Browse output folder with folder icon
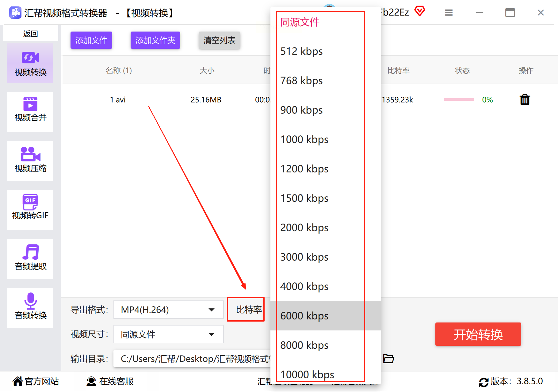 click(x=388, y=358)
